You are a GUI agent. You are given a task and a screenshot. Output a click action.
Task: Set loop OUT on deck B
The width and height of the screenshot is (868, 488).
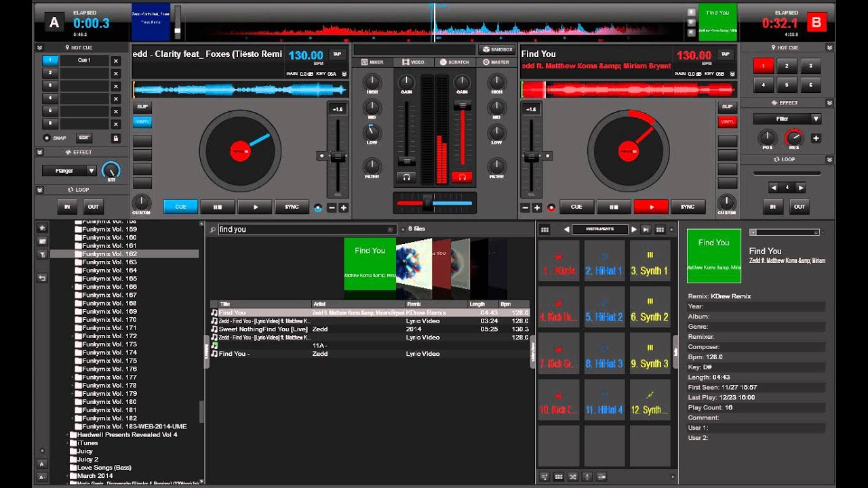(x=800, y=207)
